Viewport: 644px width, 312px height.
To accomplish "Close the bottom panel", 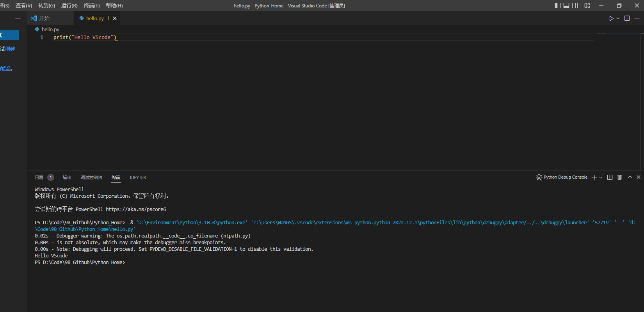I will click(x=639, y=177).
